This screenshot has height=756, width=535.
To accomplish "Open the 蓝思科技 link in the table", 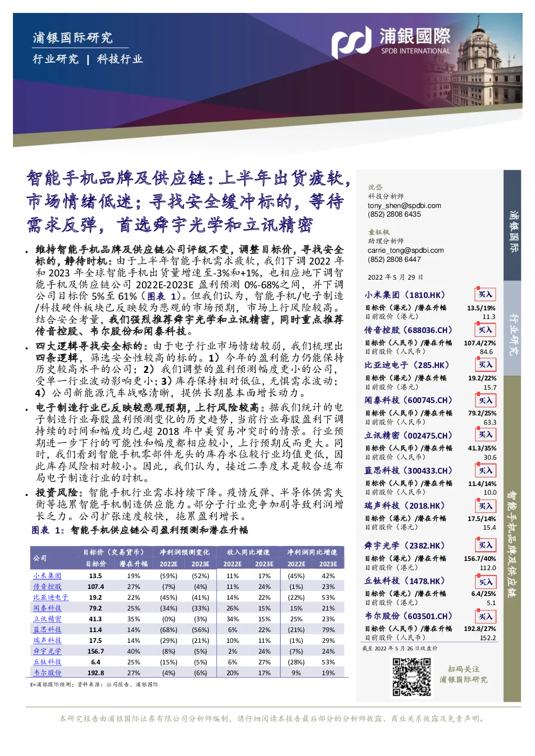I will pyautogui.click(x=47, y=630).
